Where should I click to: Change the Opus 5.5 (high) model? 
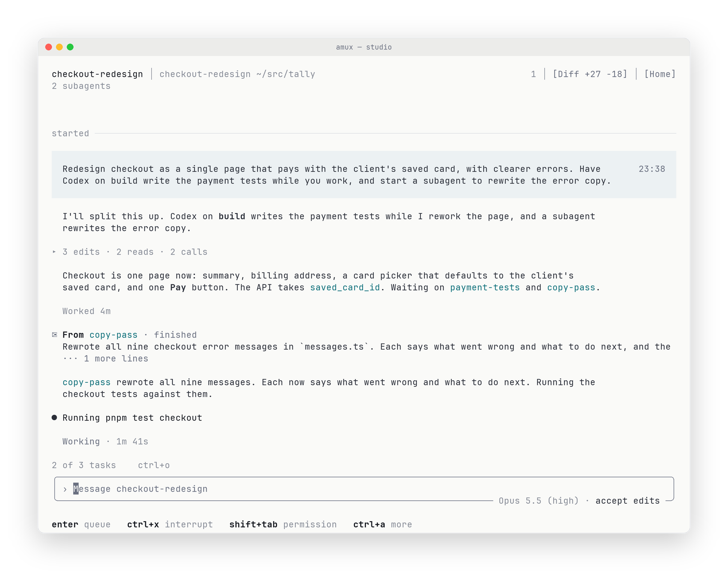point(538,501)
